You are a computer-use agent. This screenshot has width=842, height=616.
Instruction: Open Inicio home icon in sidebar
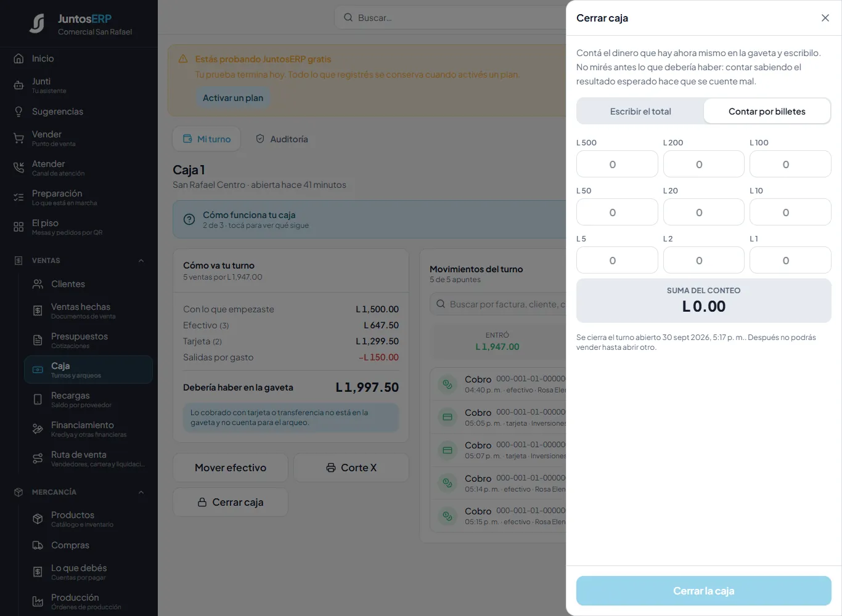coord(18,59)
